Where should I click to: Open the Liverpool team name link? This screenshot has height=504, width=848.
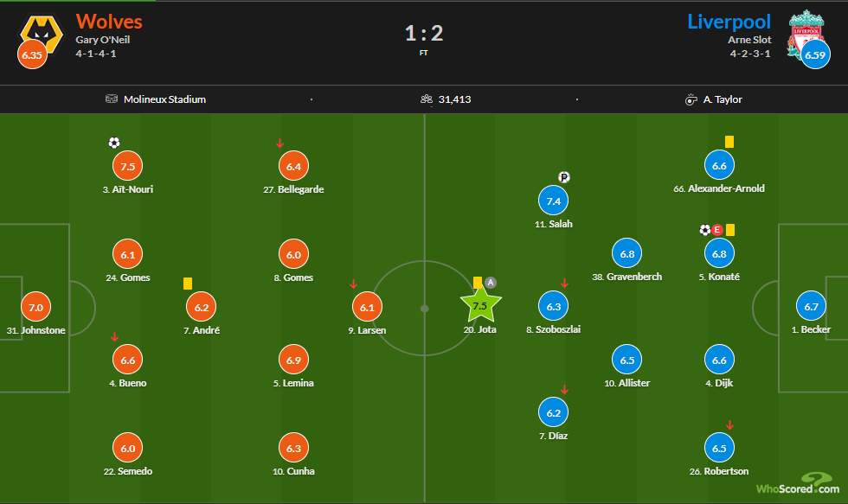[x=729, y=22]
